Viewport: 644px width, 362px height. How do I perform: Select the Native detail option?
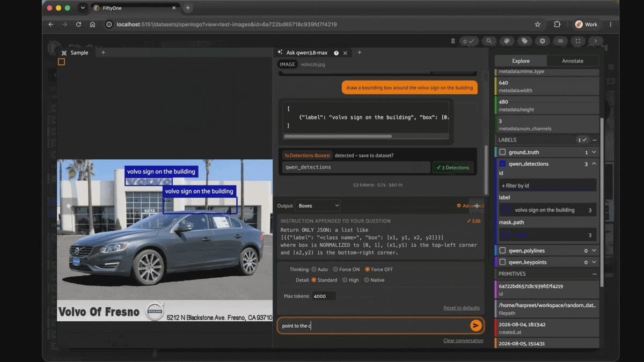coord(367,280)
